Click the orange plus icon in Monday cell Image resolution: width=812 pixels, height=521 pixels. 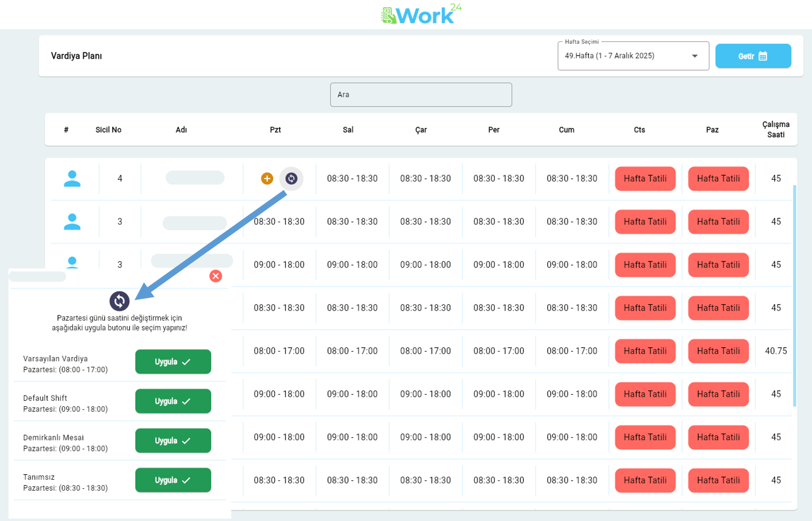[x=267, y=178]
